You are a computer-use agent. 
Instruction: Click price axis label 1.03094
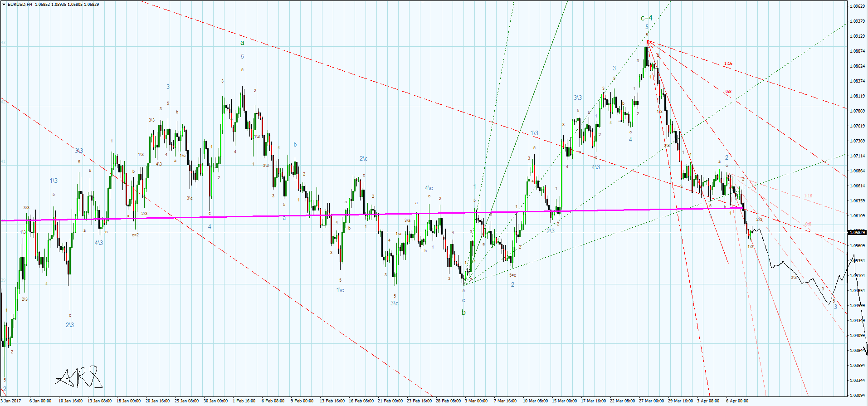click(858, 396)
